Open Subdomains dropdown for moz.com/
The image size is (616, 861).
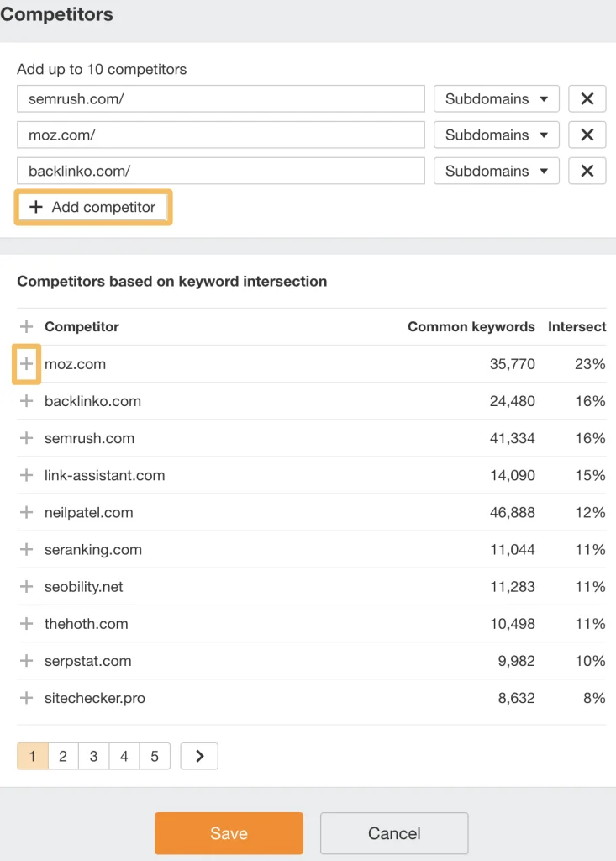point(496,135)
